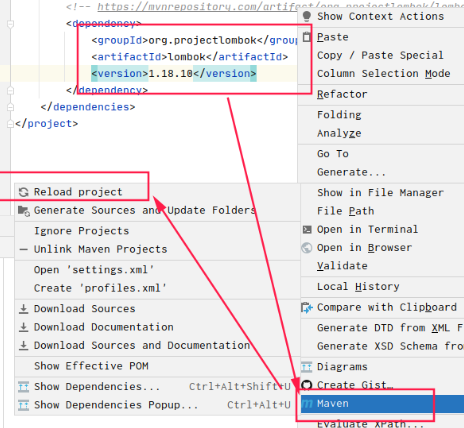
Task: Open the Go To submenu
Action: 381,154
